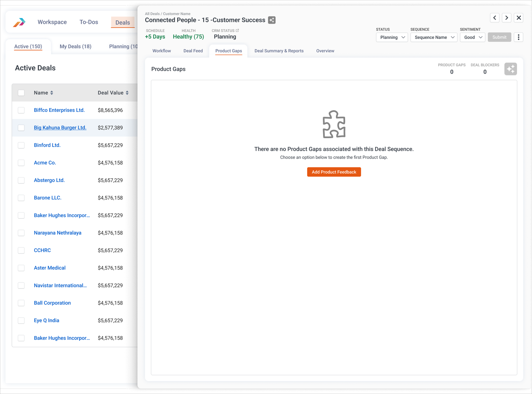Open the Navistar International deal link
The image size is (532, 394).
tap(60, 286)
